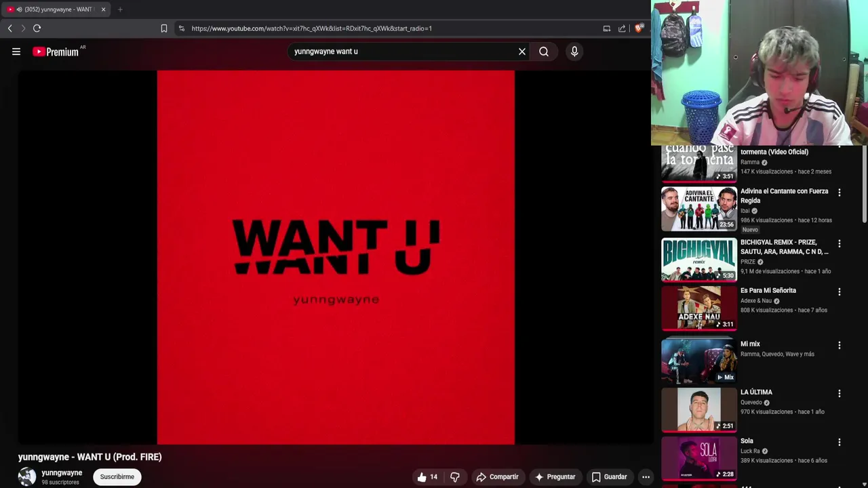Open the Brave Shields lion icon
Viewport: 868px width, 488px height.
click(639, 28)
